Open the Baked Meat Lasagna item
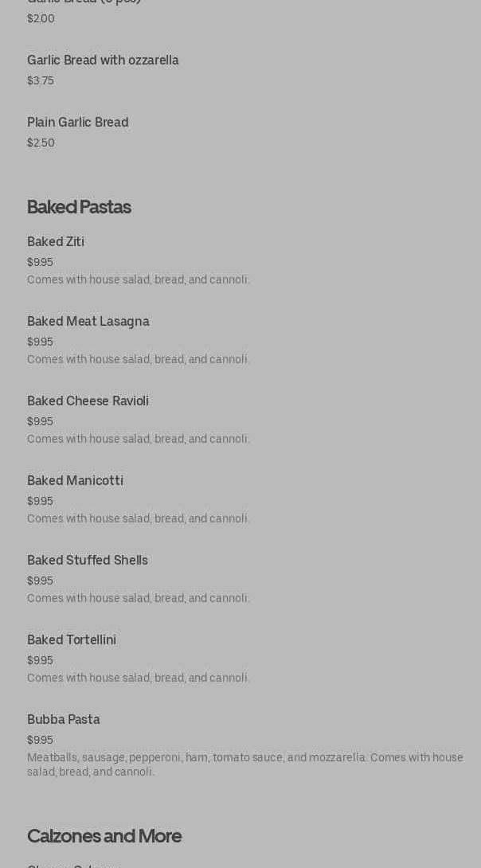The width and height of the screenshot is (481, 868). (x=88, y=322)
